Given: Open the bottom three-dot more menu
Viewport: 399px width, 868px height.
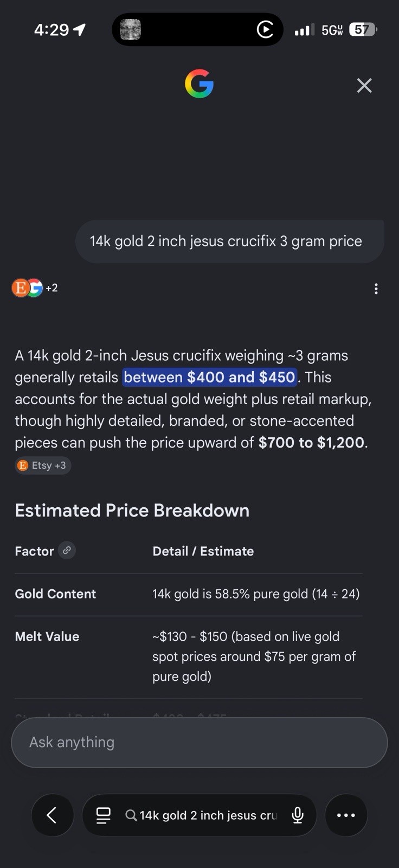Looking at the screenshot, I should click(x=346, y=815).
